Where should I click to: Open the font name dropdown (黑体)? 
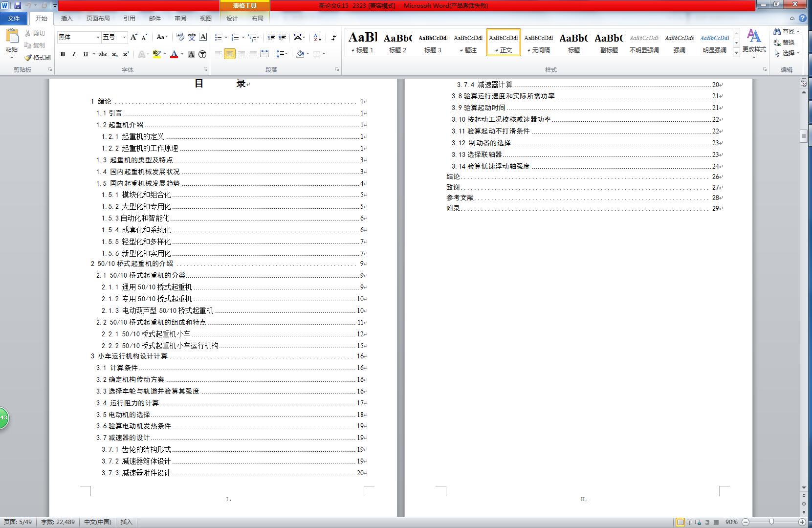[97, 37]
